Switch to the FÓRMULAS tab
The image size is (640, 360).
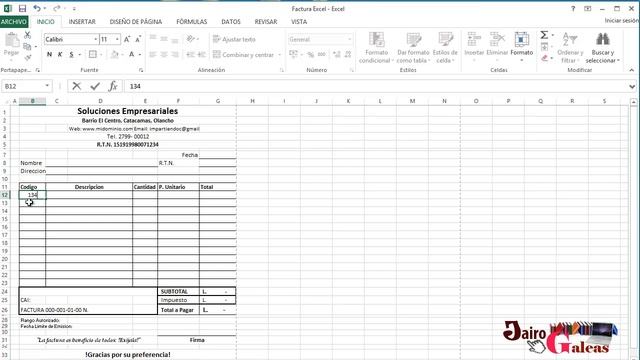(191, 22)
